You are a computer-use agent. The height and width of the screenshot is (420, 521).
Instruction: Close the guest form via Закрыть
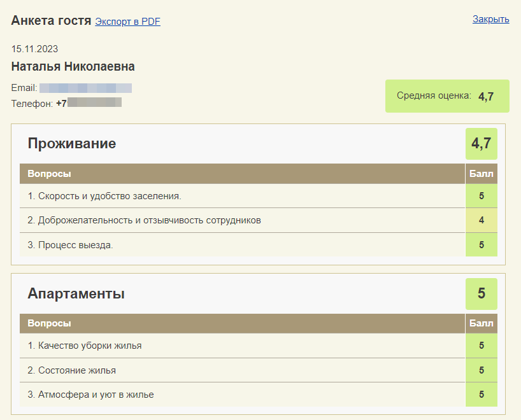491,19
